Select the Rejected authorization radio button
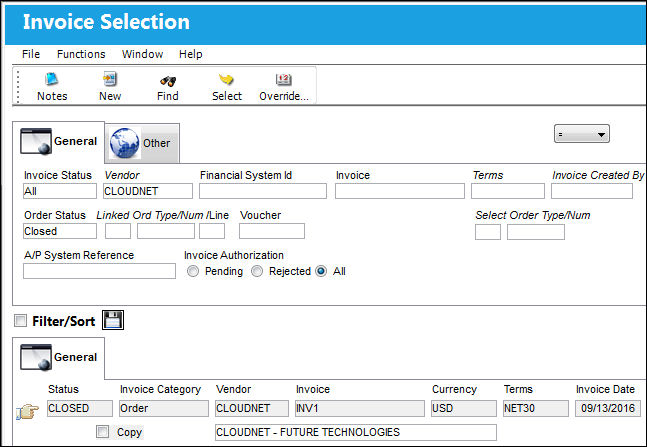647x447 pixels. click(257, 271)
